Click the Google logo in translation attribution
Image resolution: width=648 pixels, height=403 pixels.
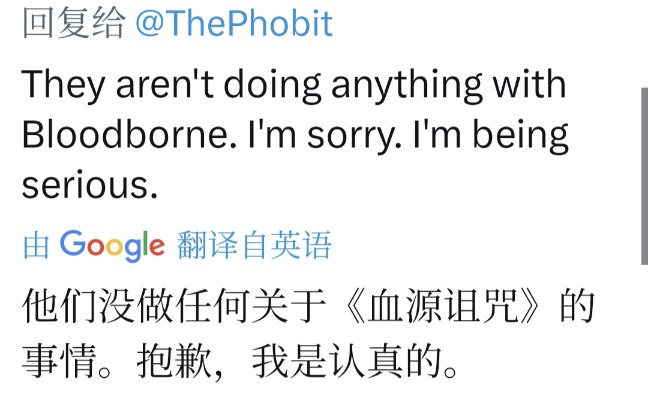[x=112, y=245]
